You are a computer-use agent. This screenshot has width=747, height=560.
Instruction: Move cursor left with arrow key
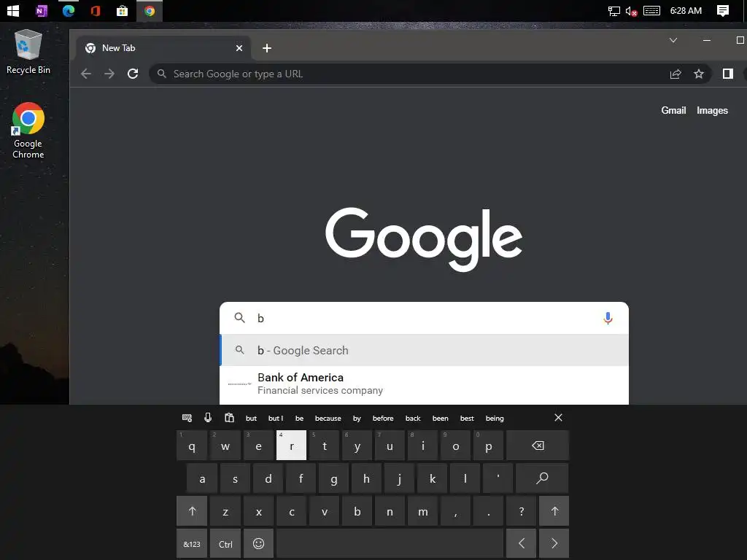[521, 544]
